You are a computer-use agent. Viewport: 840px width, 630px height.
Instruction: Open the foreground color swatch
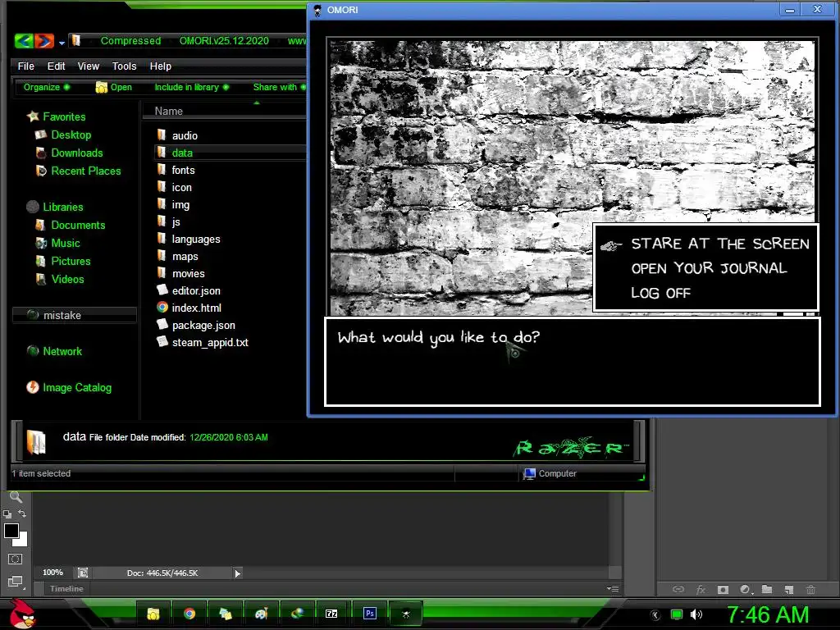[11, 531]
